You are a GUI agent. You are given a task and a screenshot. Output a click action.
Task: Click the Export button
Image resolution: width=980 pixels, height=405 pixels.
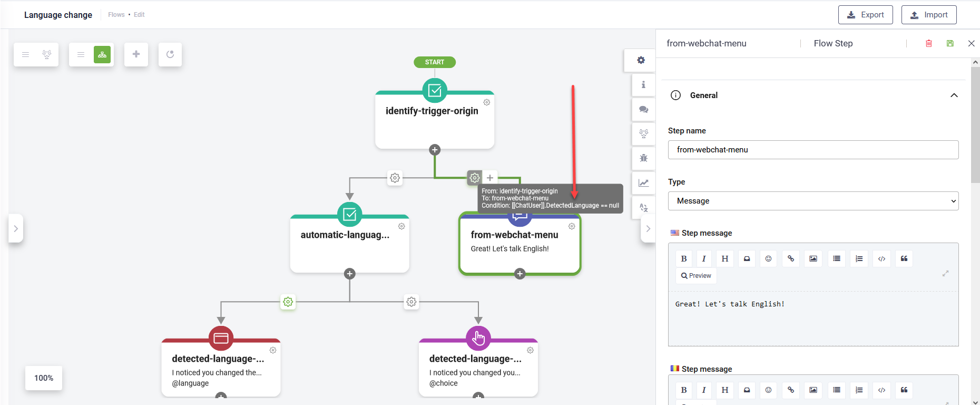tap(865, 15)
